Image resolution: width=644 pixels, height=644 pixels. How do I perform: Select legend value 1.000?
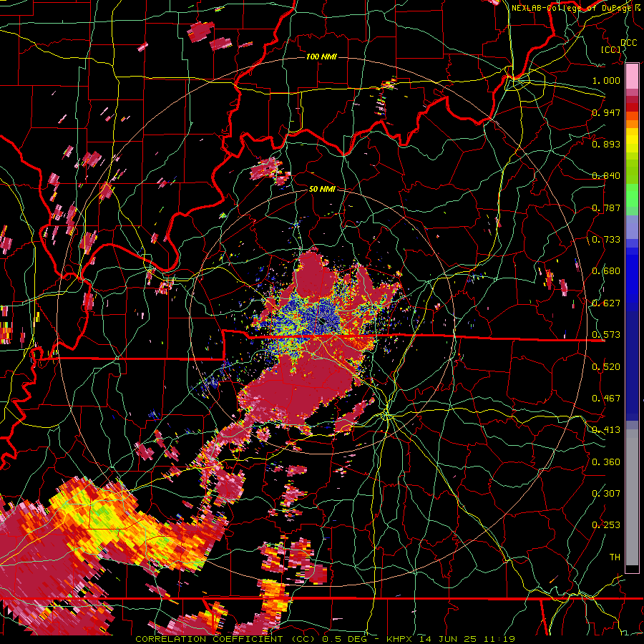pyautogui.click(x=606, y=80)
